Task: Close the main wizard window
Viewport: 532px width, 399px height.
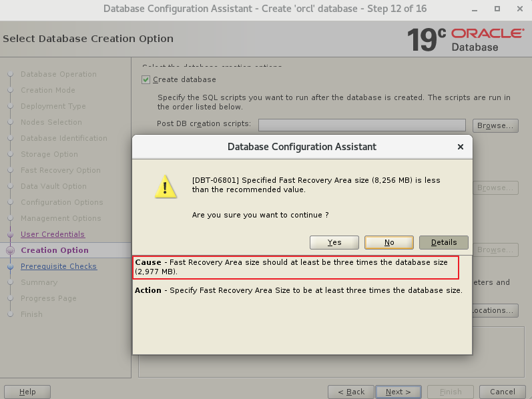Action: click(520, 9)
